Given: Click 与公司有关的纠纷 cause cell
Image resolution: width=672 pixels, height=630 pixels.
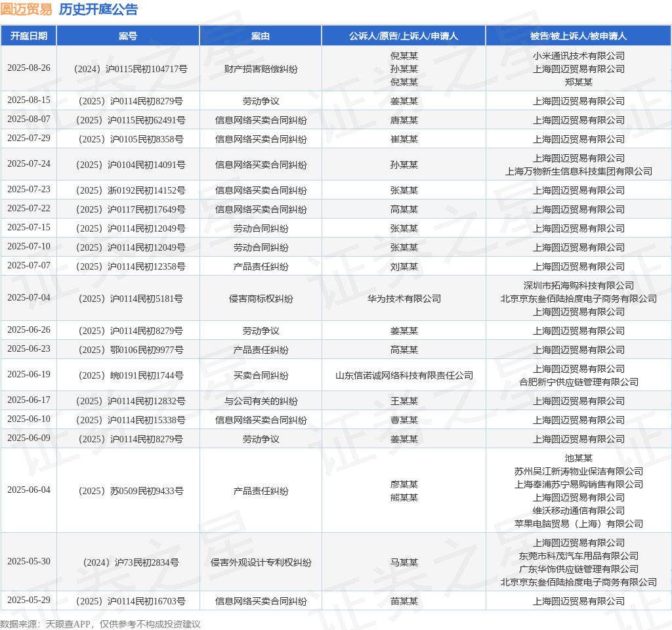Looking at the screenshot, I should pyautogui.click(x=261, y=401).
